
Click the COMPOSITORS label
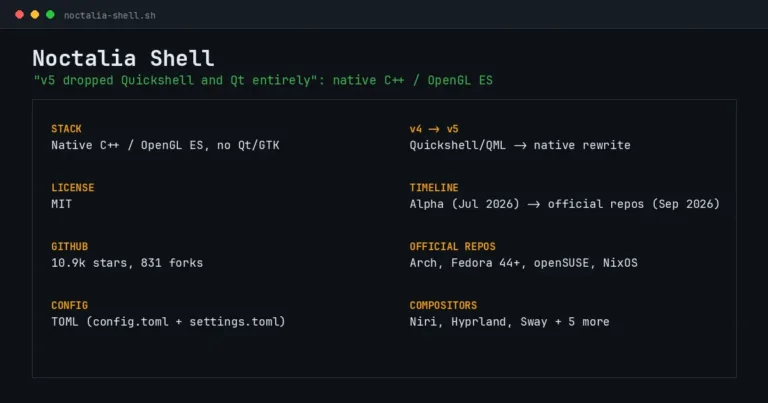443,305
